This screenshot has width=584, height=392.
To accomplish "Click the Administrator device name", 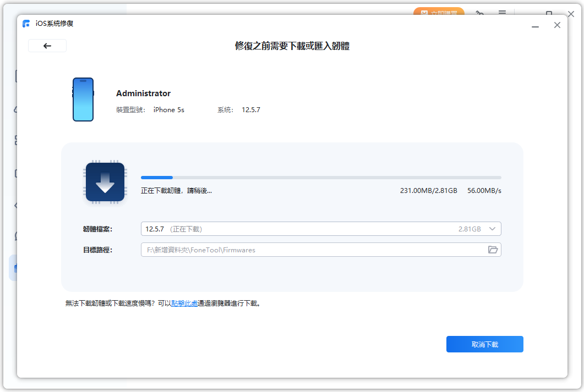I will pyautogui.click(x=143, y=93).
